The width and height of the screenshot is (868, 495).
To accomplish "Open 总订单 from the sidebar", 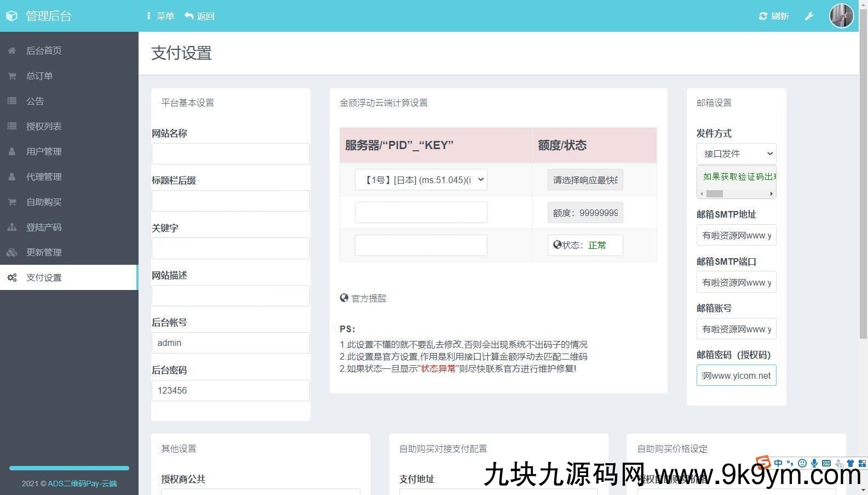I will 39,76.
